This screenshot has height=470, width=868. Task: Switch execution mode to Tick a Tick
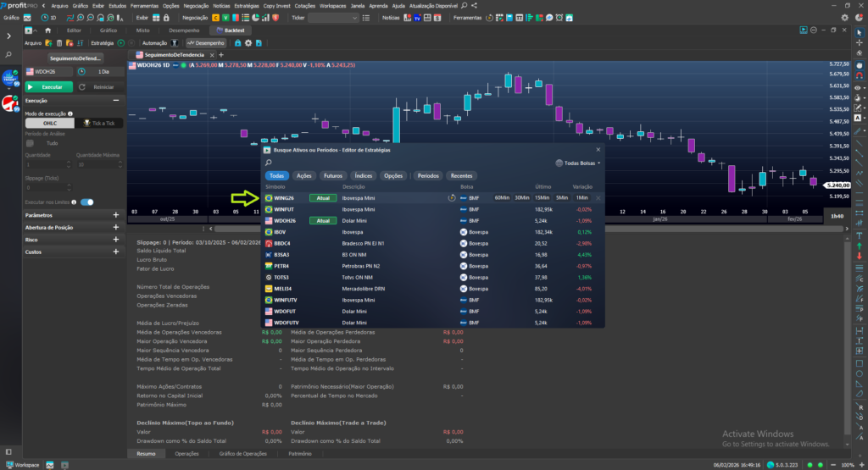coord(99,123)
